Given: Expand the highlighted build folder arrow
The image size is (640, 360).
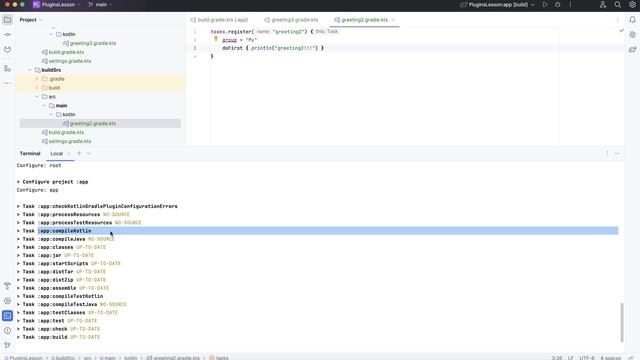Looking at the screenshot, I should (x=37, y=88).
